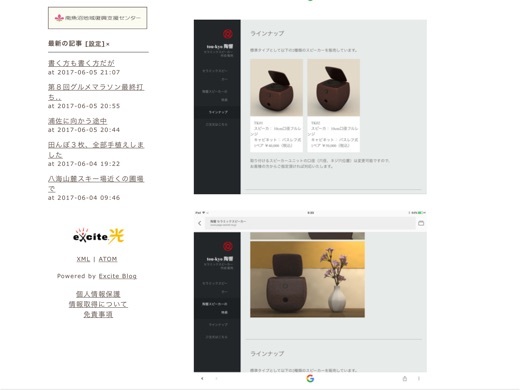The width and height of the screenshot is (520, 390).
Task: Close the 最新の記事 section with ×
Action: point(108,44)
